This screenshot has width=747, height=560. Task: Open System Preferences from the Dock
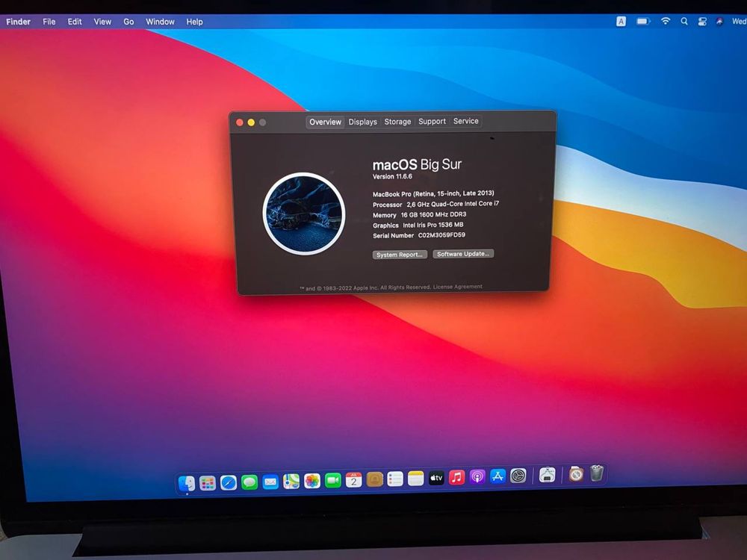click(x=518, y=476)
